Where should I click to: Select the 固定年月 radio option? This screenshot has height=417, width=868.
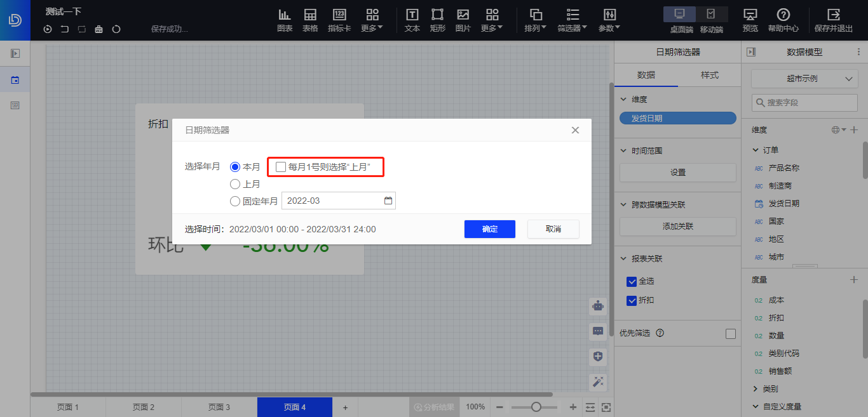click(235, 201)
